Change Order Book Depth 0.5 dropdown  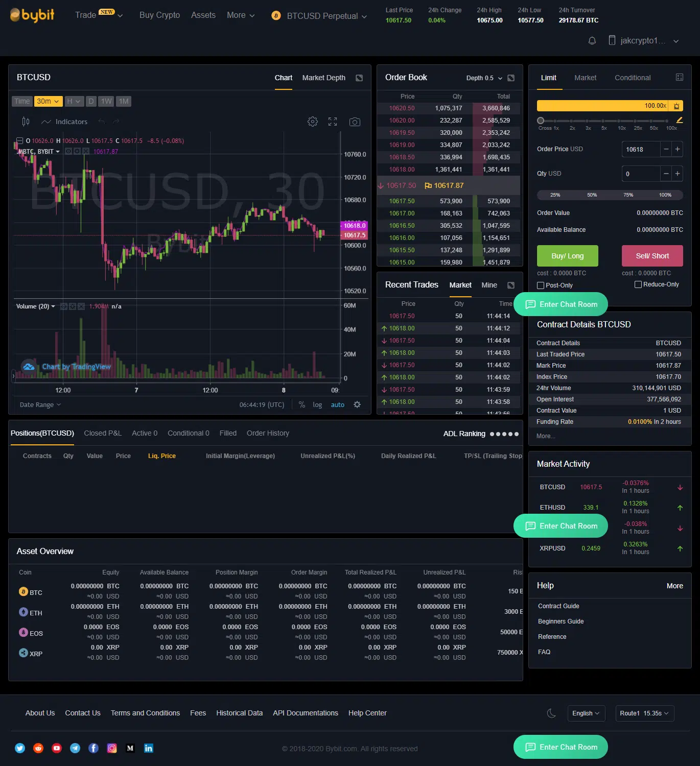tap(484, 78)
